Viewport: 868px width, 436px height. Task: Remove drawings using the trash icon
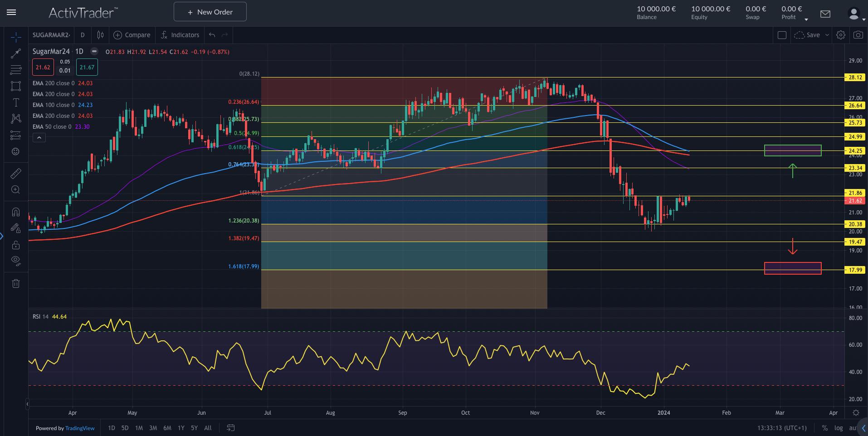tap(16, 283)
